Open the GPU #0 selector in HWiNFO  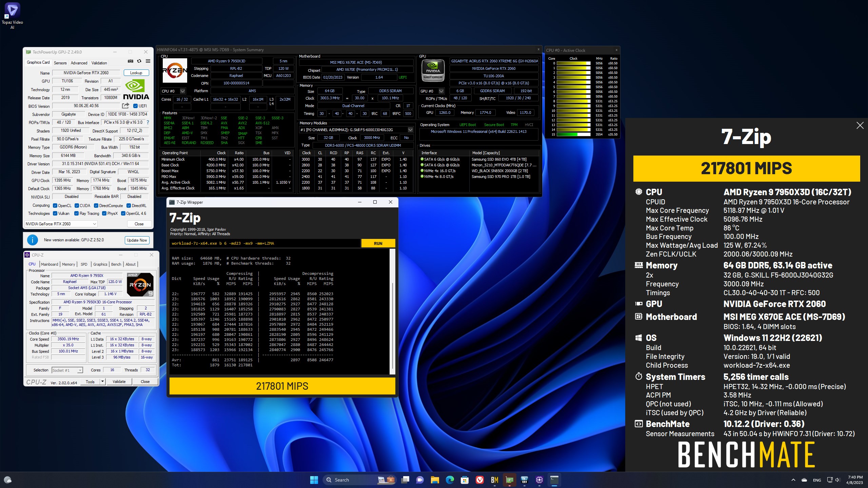432,91
